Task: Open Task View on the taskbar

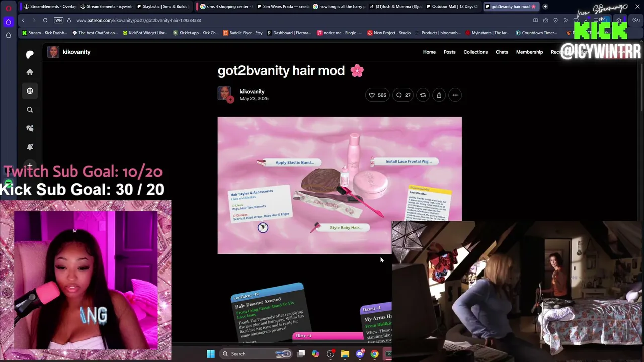Action: 301,354
